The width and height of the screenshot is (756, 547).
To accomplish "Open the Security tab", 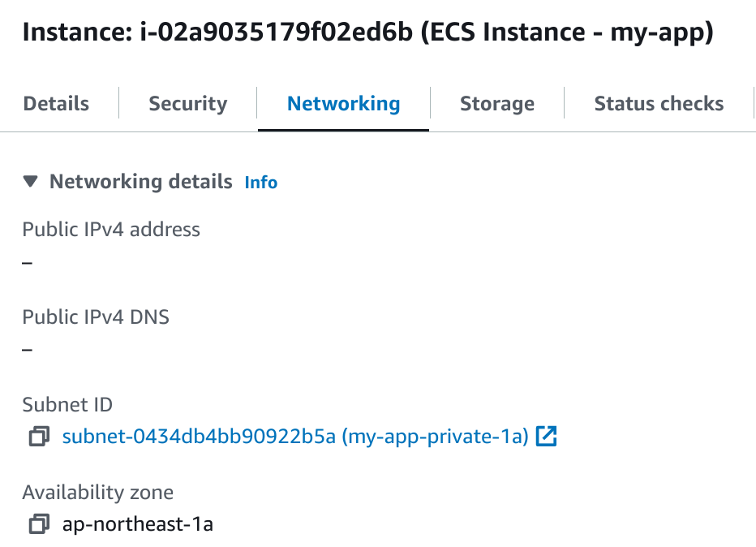I will pos(188,104).
